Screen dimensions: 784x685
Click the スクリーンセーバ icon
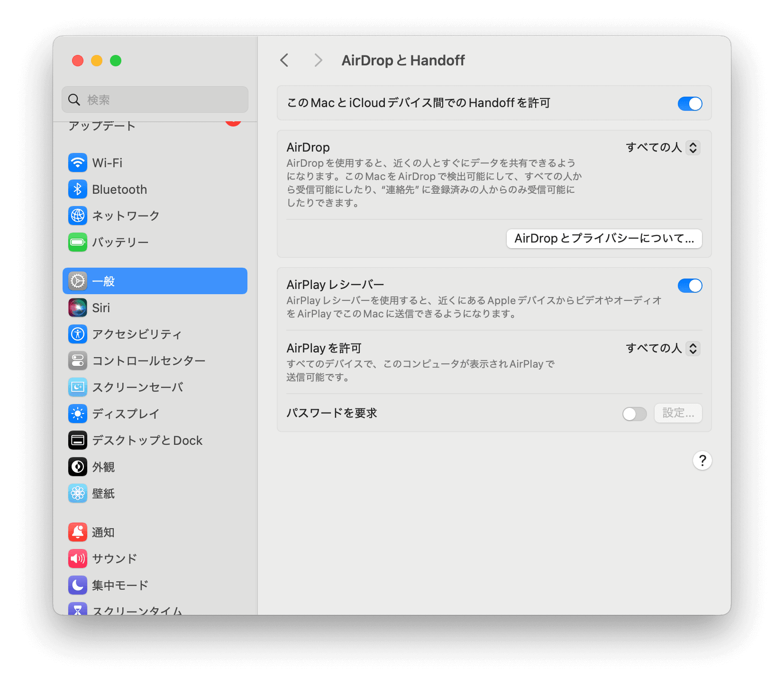point(78,388)
